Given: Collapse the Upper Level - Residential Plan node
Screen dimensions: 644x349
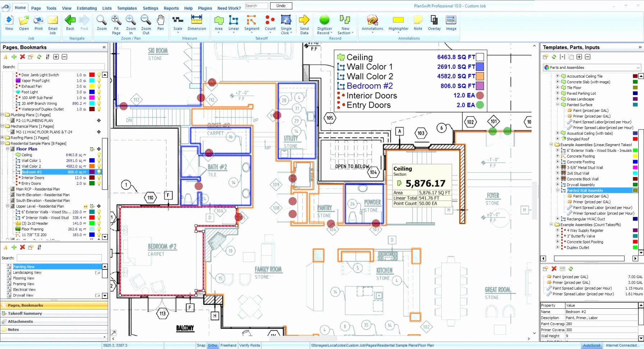Looking at the screenshot, I should (x=7, y=206).
